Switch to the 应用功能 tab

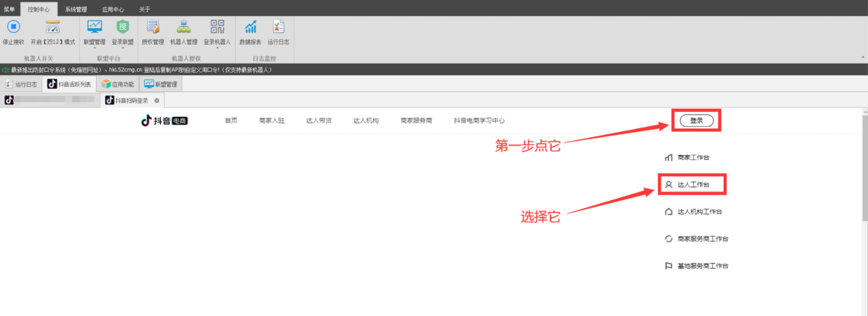click(118, 84)
